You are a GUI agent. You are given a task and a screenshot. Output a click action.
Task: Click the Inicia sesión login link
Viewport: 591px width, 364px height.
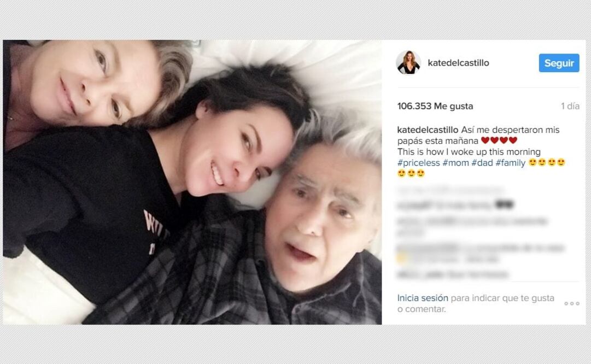[x=423, y=298]
